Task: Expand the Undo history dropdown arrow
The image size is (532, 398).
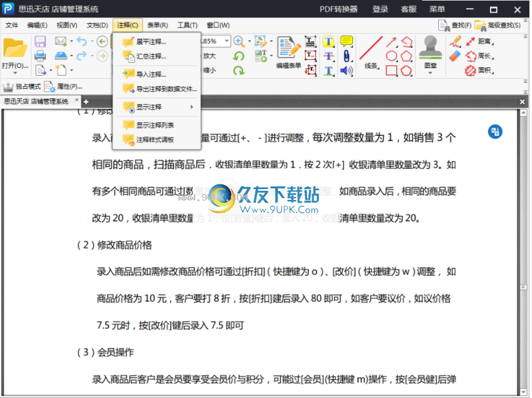Action: point(92,41)
